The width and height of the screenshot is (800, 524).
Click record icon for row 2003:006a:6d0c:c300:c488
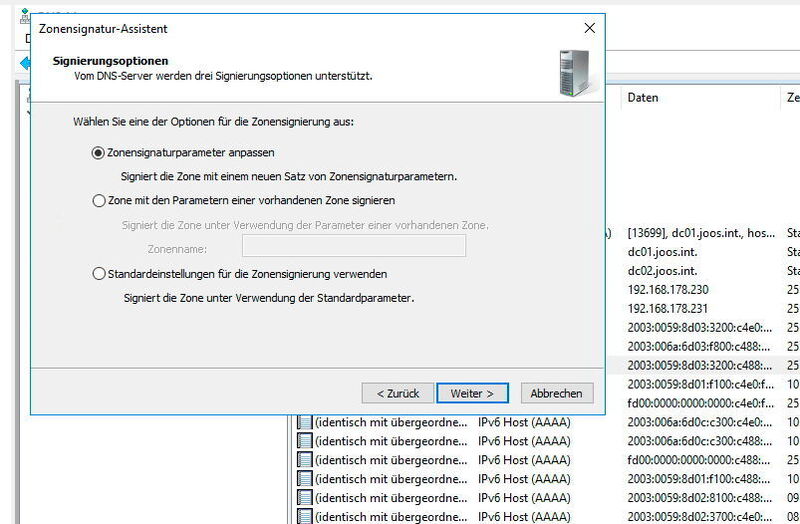[x=305, y=441]
